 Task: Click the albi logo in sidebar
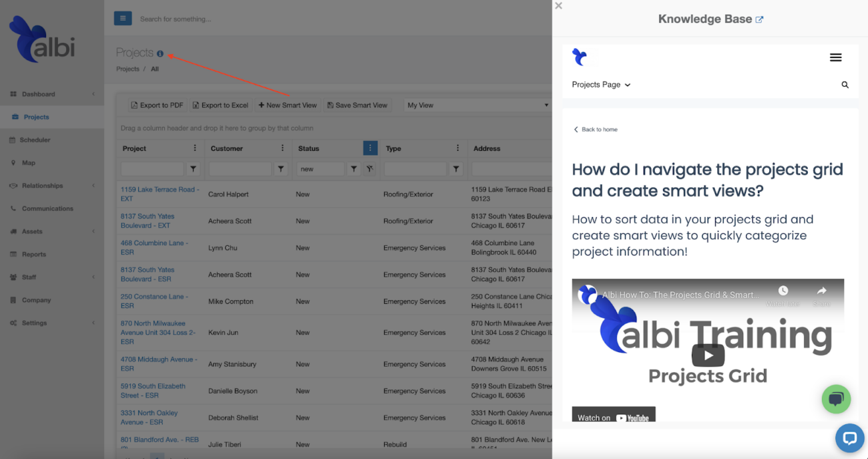(x=42, y=40)
